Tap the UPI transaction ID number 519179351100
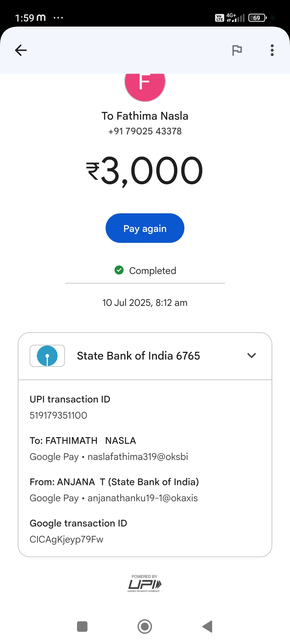Image resolution: width=290 pixels, height=644 pixels. [x=59, y=415]
